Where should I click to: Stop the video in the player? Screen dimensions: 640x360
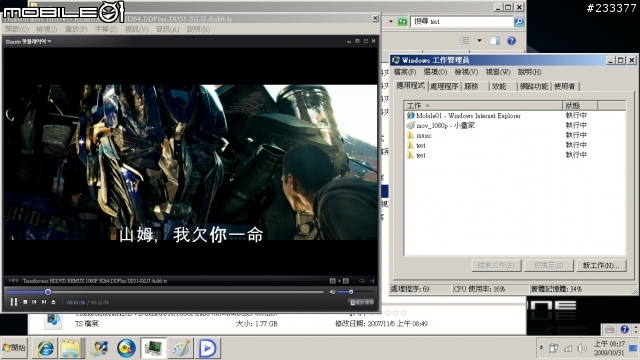point(25,302)
